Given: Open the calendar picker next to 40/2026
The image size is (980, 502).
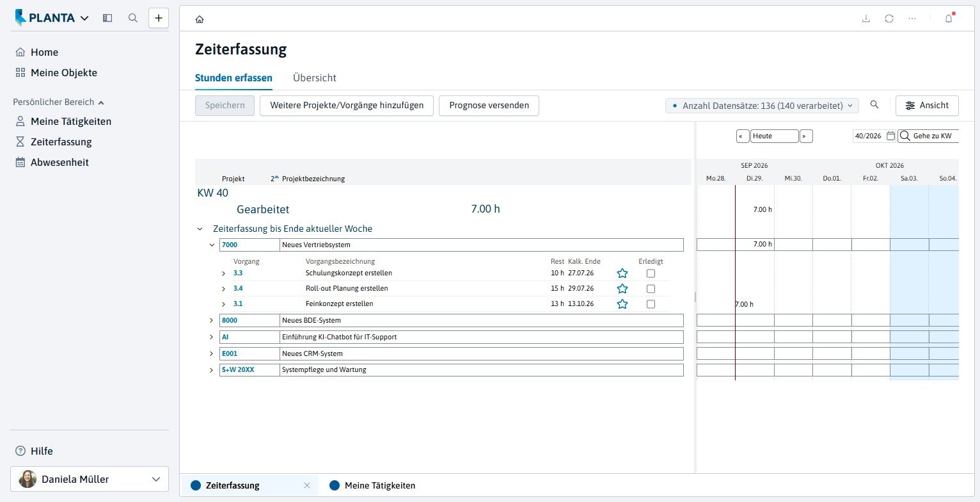Looking at the screenshot, I should tap(890, 136).
